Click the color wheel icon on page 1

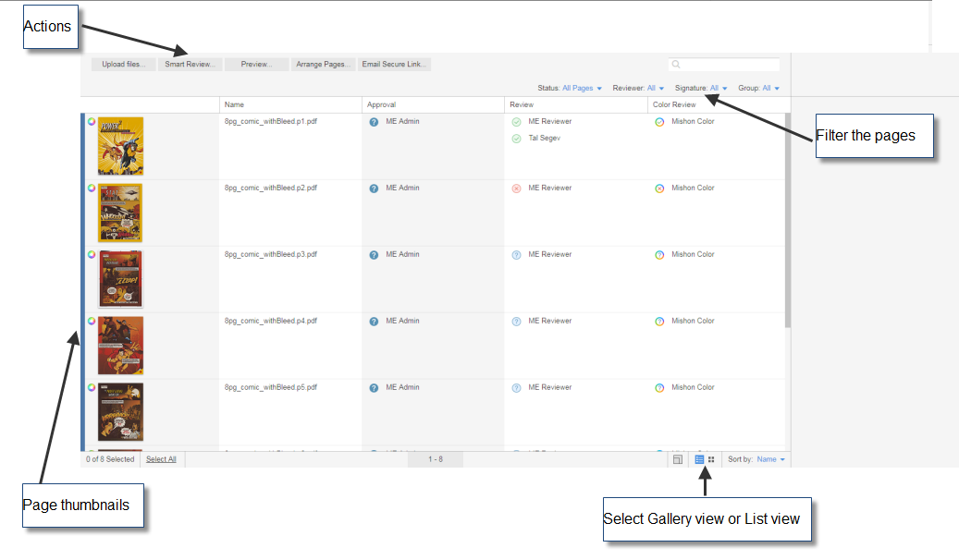tap(91, 122)
